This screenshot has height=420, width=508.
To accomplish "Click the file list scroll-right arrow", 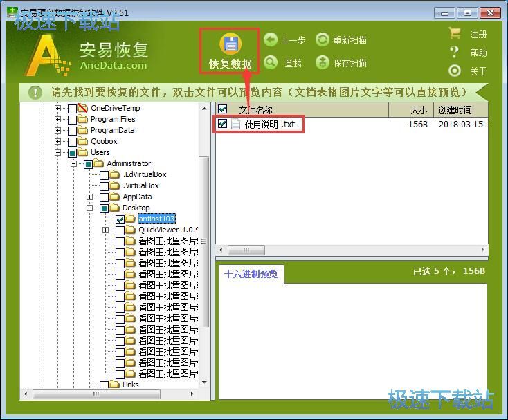I will (x=482, y=250).
